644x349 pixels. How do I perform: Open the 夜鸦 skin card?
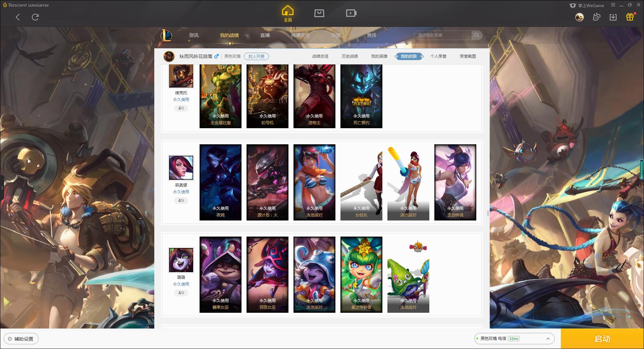[220, 182]
